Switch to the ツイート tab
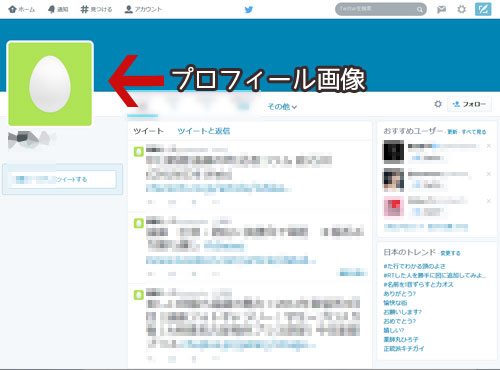This screenshot has height=370, width=500. point(148,131)
